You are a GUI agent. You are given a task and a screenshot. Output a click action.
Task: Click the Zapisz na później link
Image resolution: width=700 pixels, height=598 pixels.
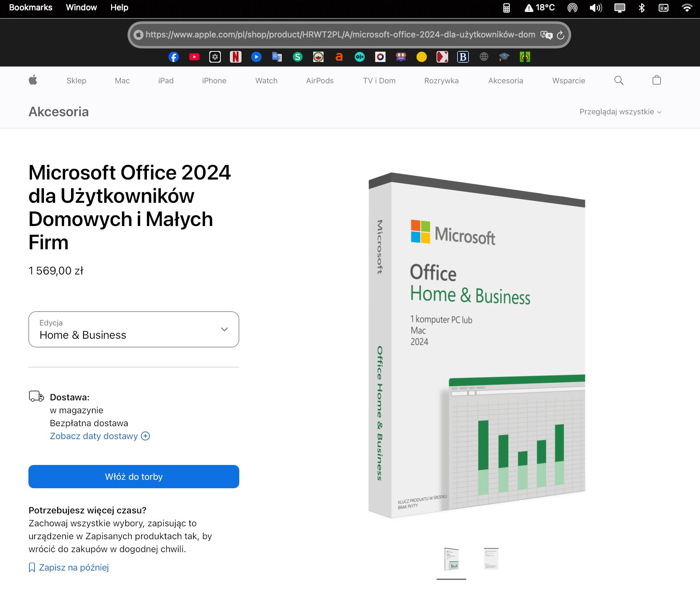point(68,568)
